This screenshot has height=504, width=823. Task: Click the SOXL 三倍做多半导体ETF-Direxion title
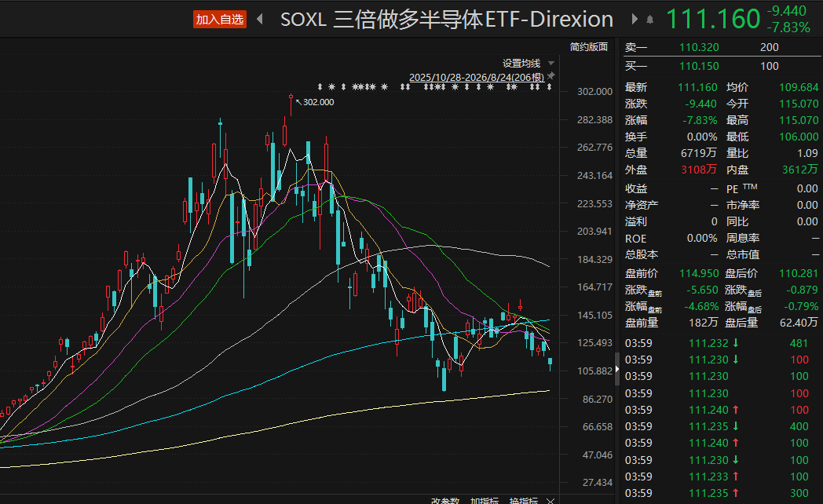point(447,20)
